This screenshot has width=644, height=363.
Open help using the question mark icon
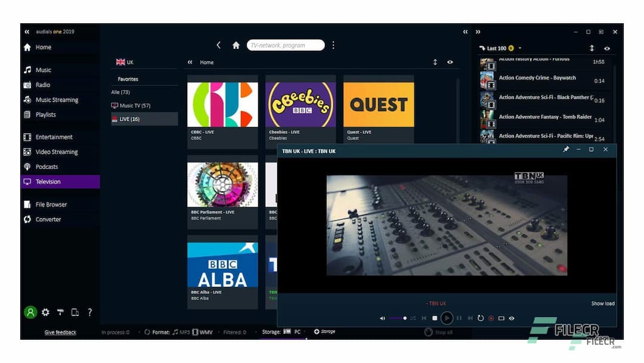coord(89,312)
